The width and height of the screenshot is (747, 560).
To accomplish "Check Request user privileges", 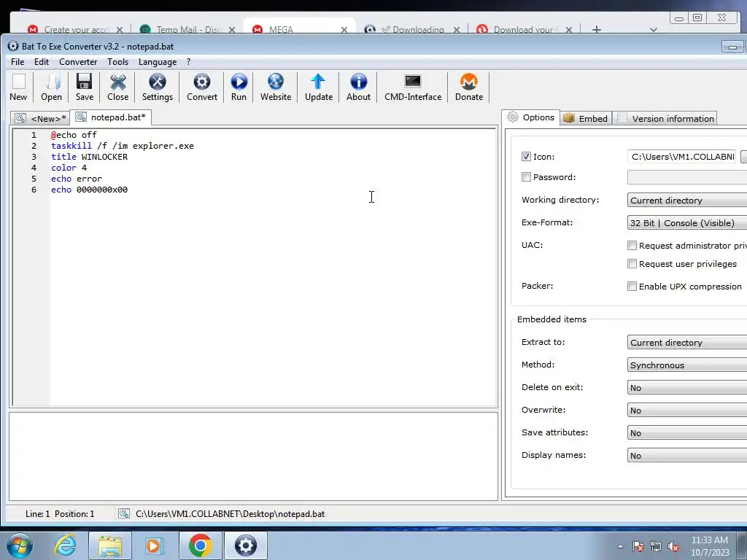I will (x=632, y=264).
